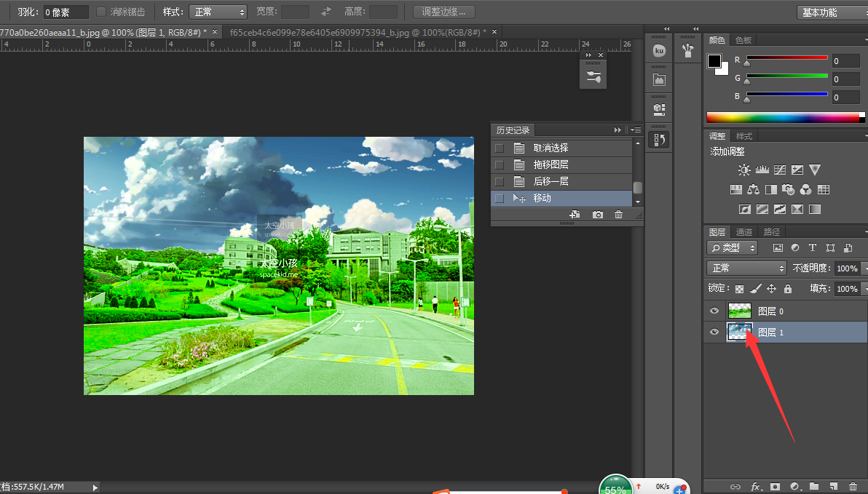Switch to the 通道 tab
Viewport: 868px width, 494px height.
pyautogui.click(x=744, y=232)
